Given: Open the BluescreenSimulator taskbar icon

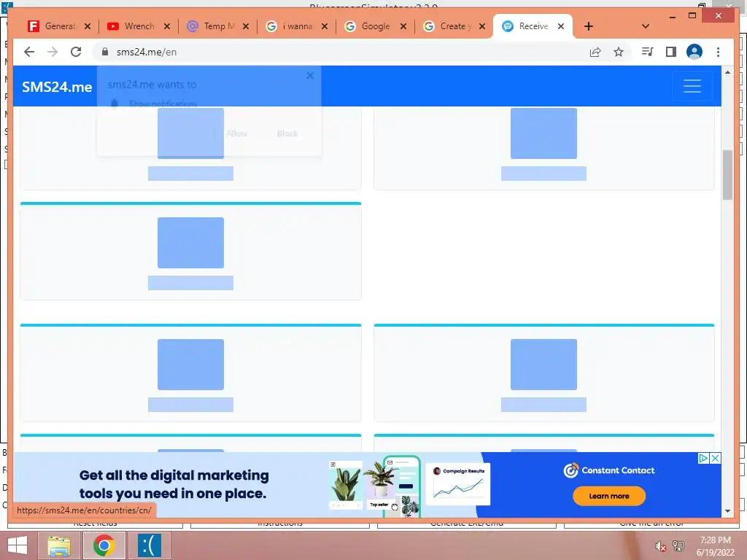Looking at the screenshot, I should click(149, 545).
